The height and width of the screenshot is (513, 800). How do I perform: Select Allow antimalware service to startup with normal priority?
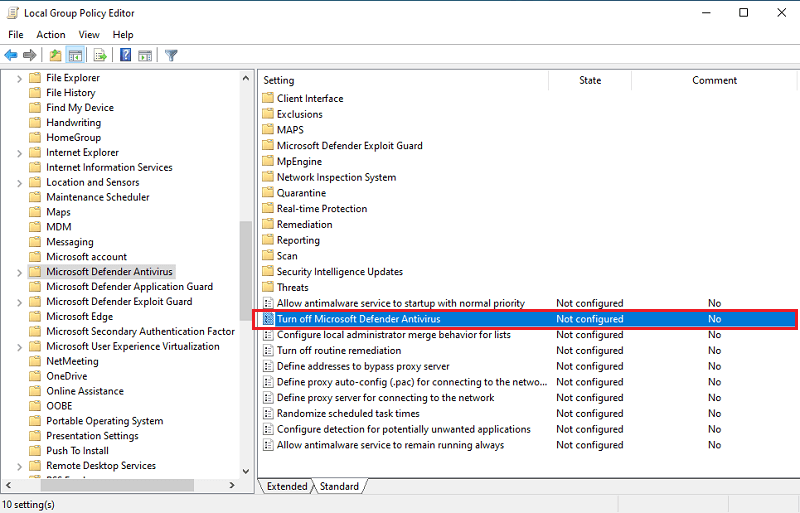401,303
